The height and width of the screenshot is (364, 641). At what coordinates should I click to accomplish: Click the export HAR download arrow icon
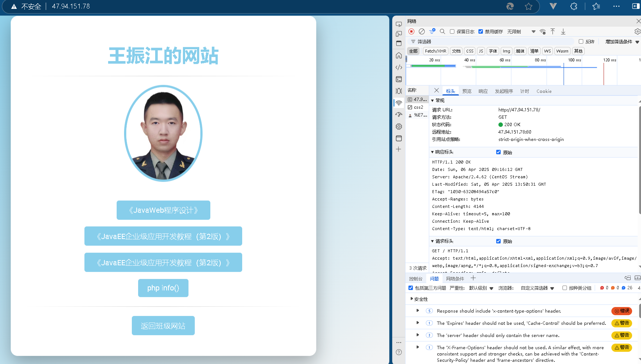pos(563,31)
